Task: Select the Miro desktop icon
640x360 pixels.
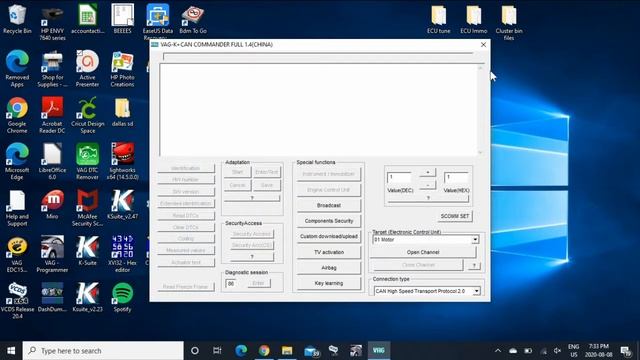Action: pyautogui.click(x=52, y=205)
